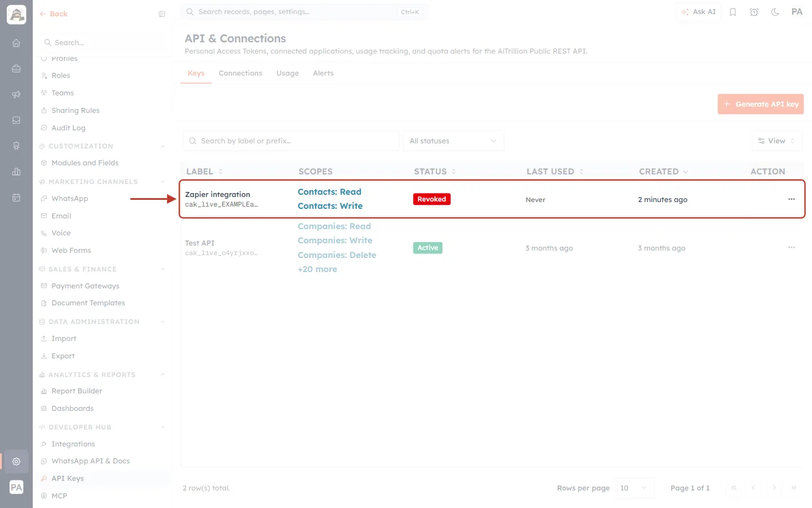Open settings gear in left rail
The image size is (812, 508).
pos(16,461)
